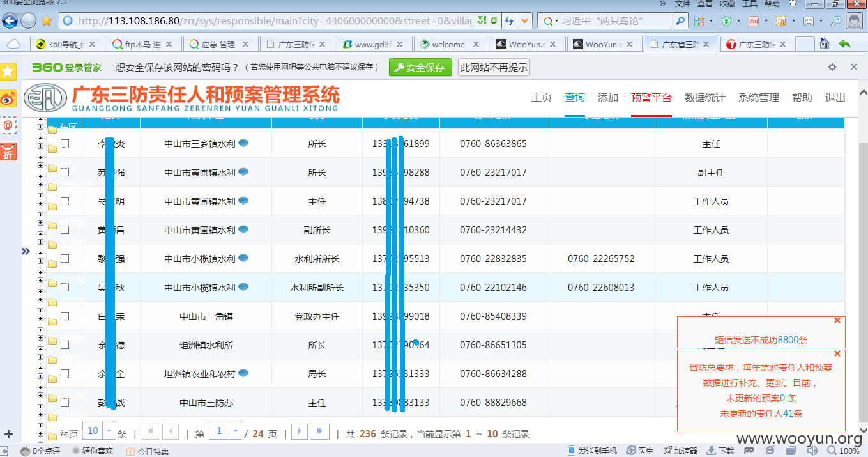The width and height of the screenshot is (868, 457).
Task: Open the QR code icon in address bar
Action: tap(482, 20)
